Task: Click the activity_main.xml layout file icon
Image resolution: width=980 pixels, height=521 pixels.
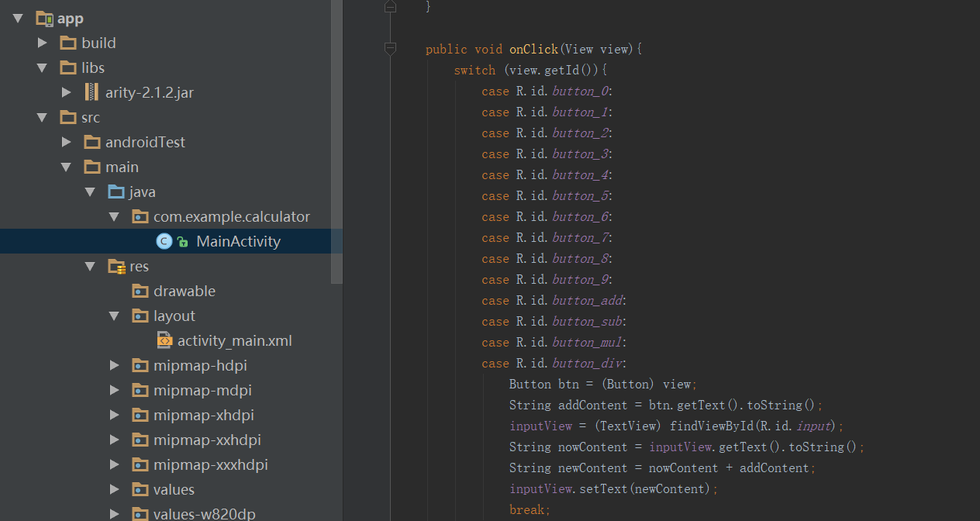Action: [164, 340]
